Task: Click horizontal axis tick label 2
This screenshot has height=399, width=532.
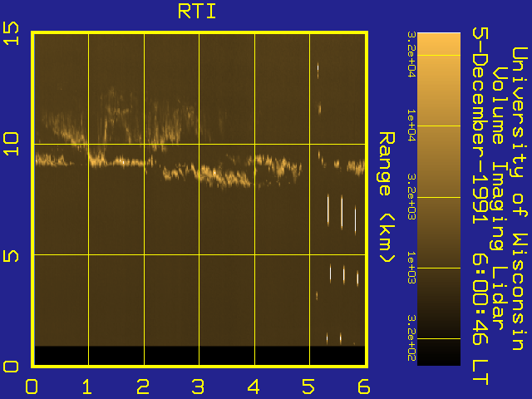Action: click(143, 387)
